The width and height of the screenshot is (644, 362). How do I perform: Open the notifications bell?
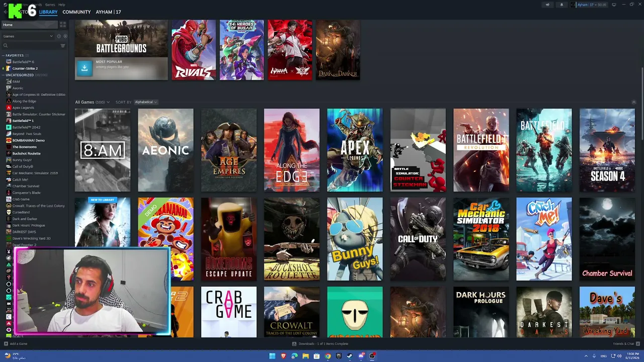562,5
